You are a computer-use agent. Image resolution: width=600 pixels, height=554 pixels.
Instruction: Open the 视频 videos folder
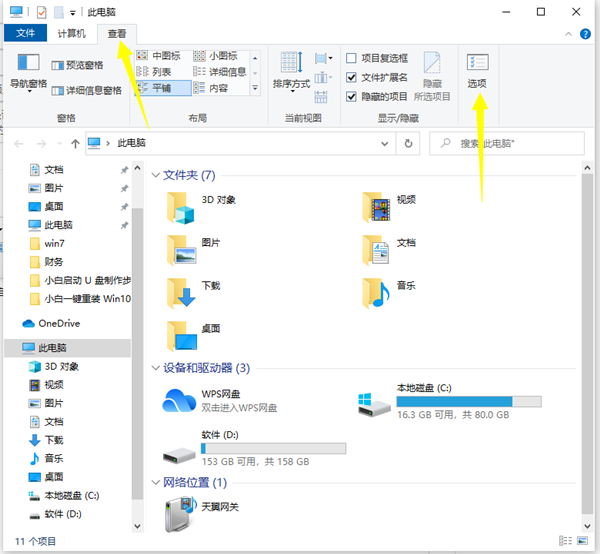[377, 205]
